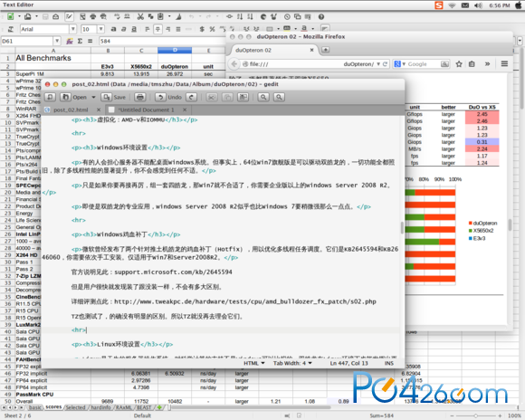Toggle align right in Calc toolbar
The width and height of the screenshot is (525, 420).
(168, 29)
